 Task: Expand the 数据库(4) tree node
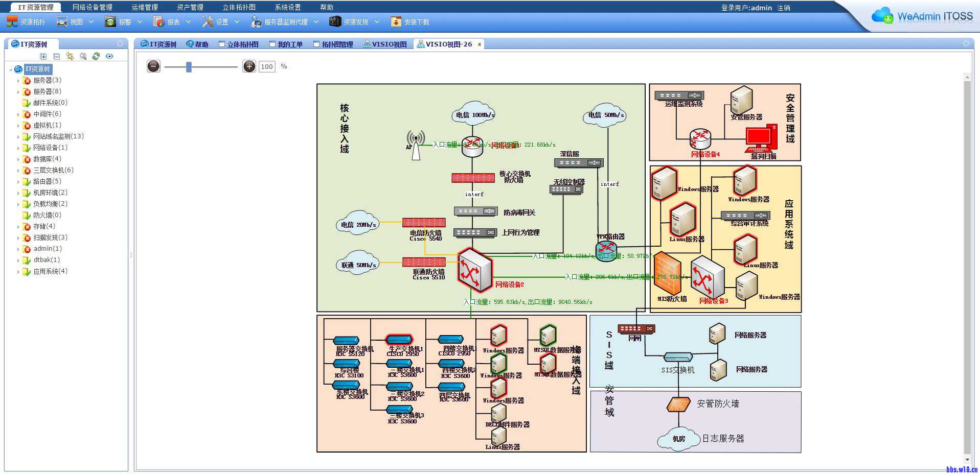[x=18, y=159]
